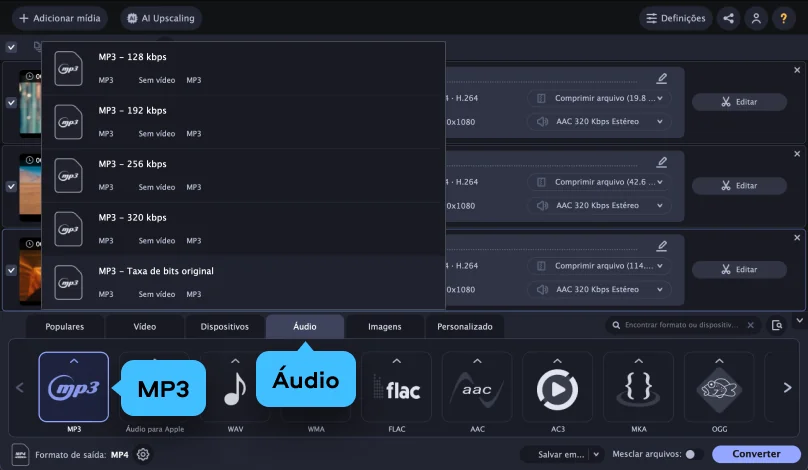Viewport: 808px width, 470px height.
Task: Open Comprimir arquivo (42.6 dropdown
Action: click(599, 182)
